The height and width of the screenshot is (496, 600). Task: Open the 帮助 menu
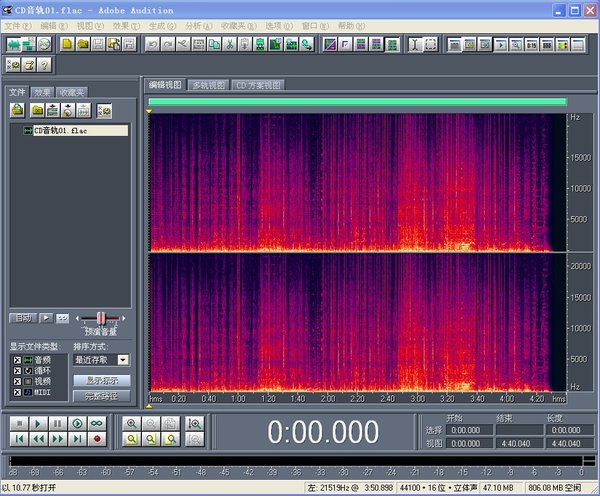coord(351,26)
